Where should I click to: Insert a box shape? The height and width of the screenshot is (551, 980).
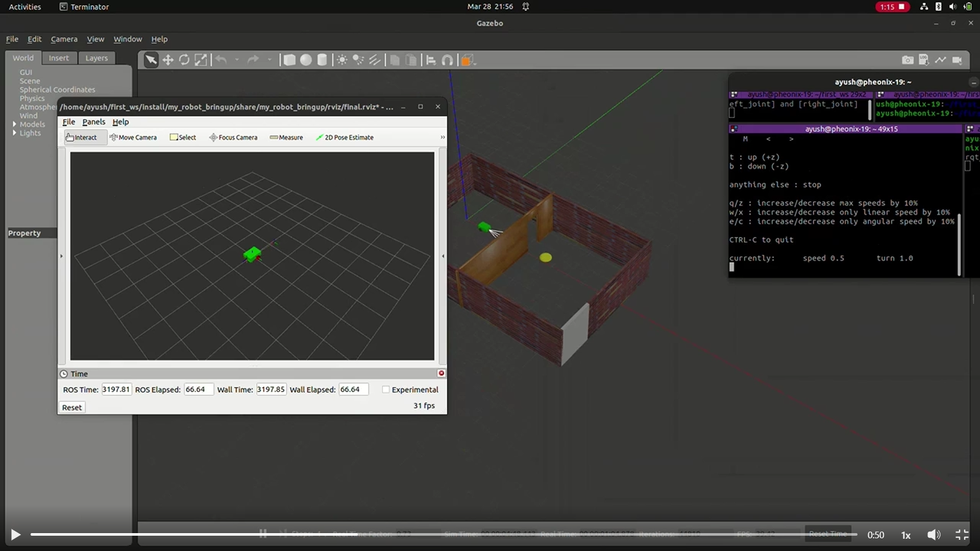tap(289, 60)
